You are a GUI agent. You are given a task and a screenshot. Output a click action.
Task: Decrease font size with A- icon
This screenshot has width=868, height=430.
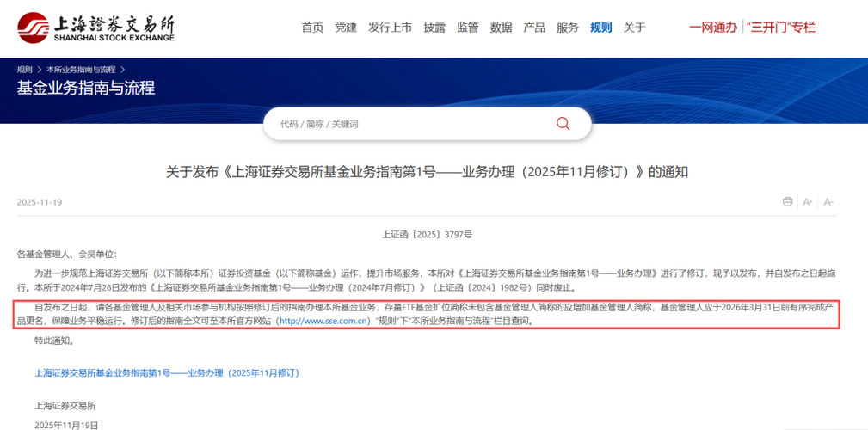(828, 202)
